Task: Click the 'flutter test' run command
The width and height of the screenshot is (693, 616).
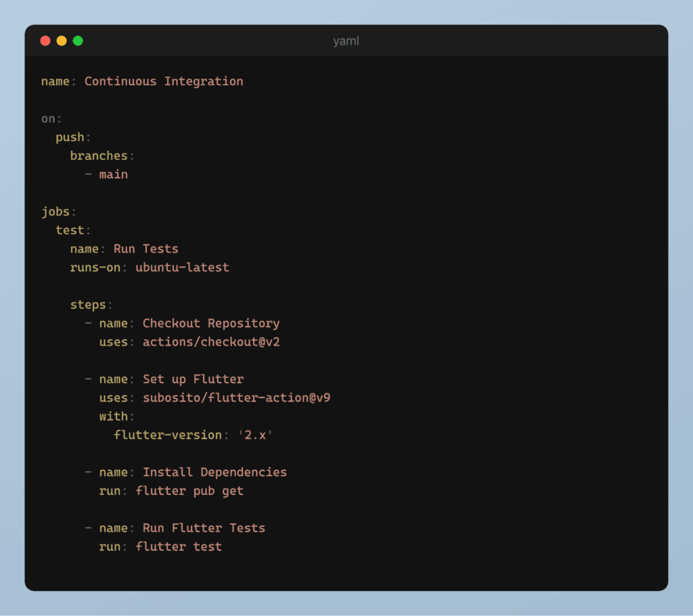Action: [x=179, y=546]
